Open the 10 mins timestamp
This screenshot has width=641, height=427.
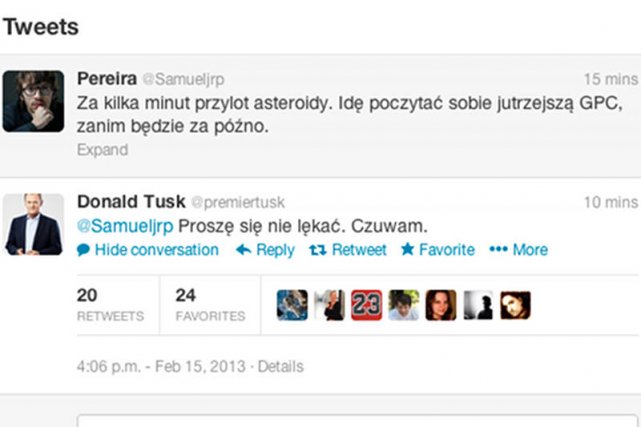coord(611,202)
